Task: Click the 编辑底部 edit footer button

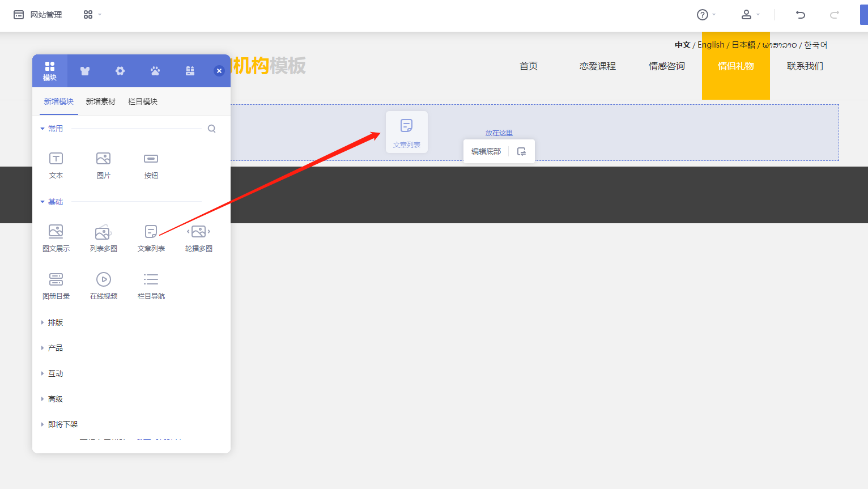Action: click(486, 151)
